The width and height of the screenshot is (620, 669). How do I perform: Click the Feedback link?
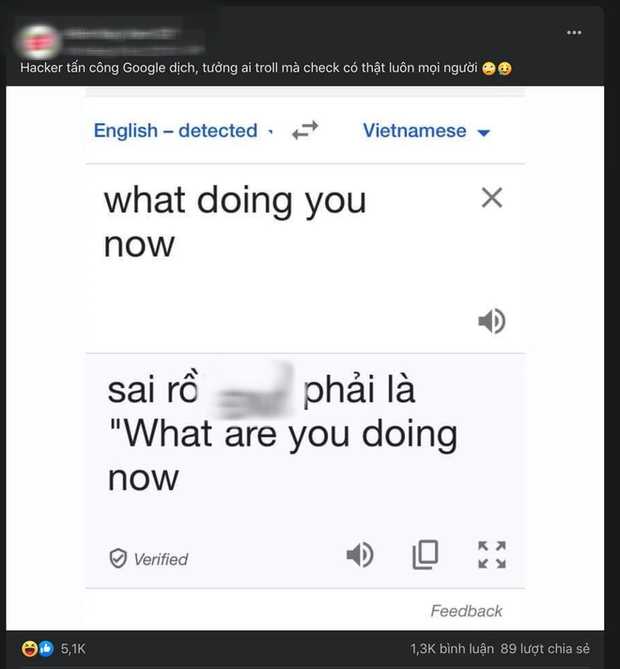(466, 611)
